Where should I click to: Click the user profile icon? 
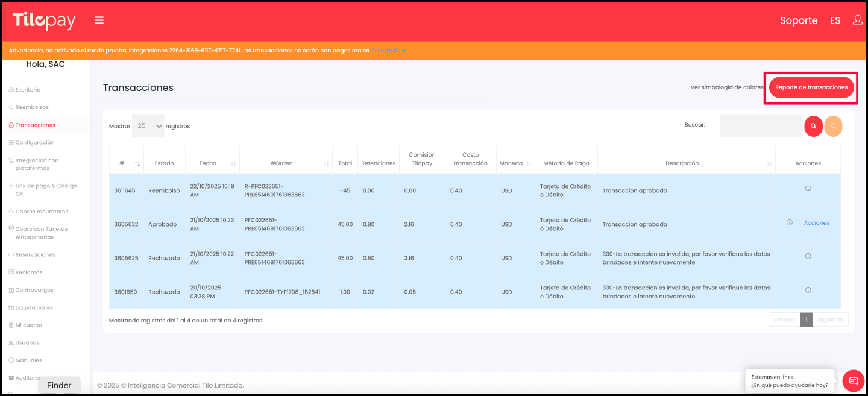[857, 20]
